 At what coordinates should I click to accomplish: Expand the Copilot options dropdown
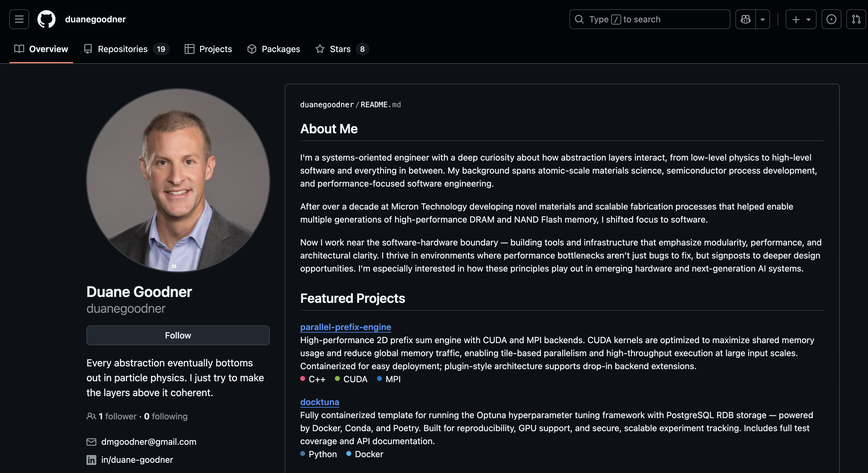pyautogui.click(x=763, y=19)
